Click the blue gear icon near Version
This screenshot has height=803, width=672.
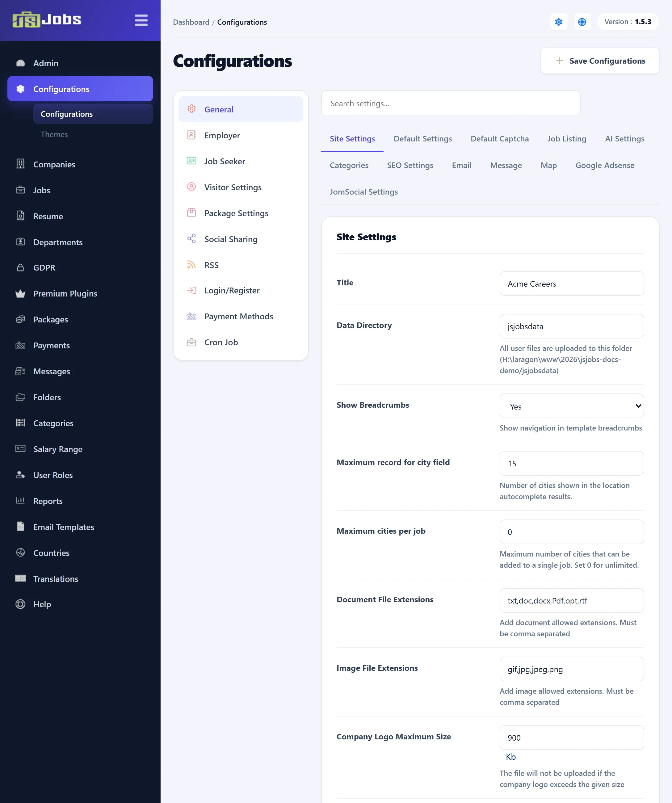click(558, 22)
